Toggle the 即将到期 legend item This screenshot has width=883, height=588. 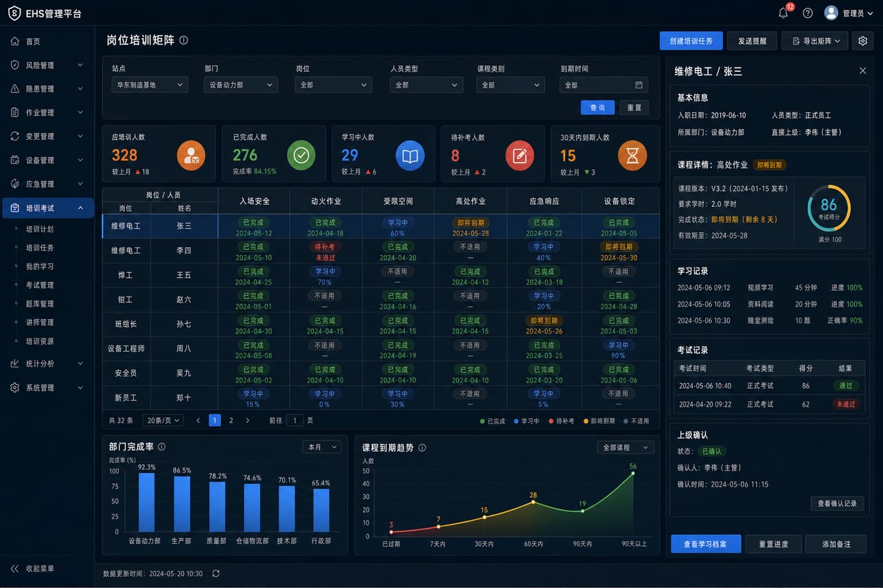pyautogui.click(x=599, y=420)
